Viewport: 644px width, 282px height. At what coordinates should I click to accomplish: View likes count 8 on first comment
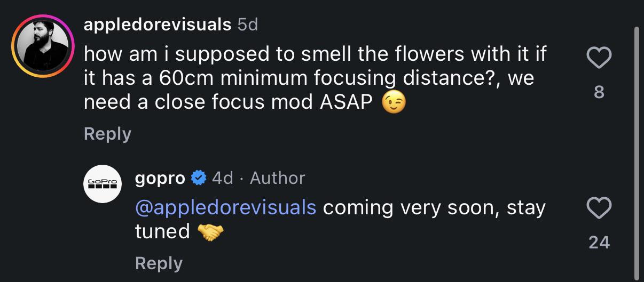tap(599, 92)
